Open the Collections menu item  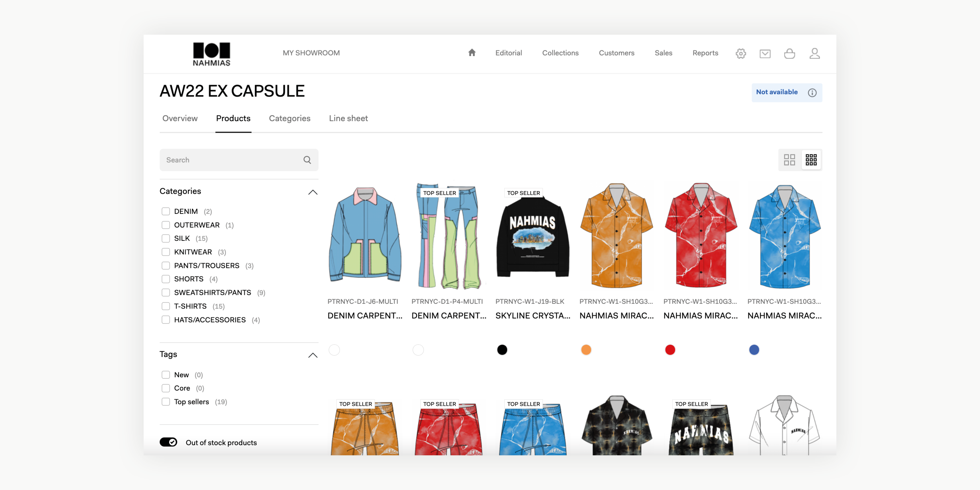[x=560, y=53]
